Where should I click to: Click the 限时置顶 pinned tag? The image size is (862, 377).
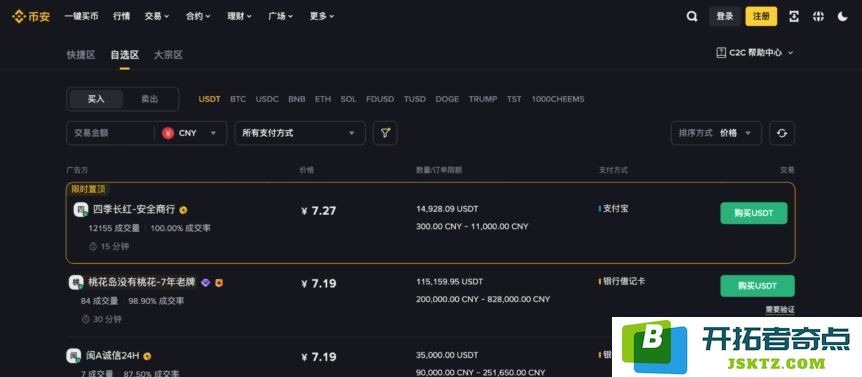tap(89, 189)
